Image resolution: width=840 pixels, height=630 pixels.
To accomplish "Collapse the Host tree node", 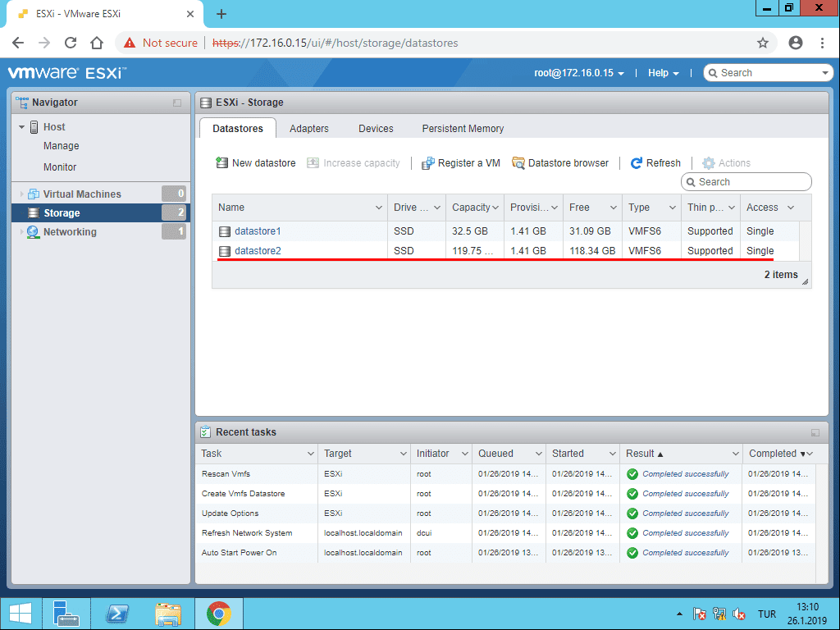I will click(x=21, y=127).
